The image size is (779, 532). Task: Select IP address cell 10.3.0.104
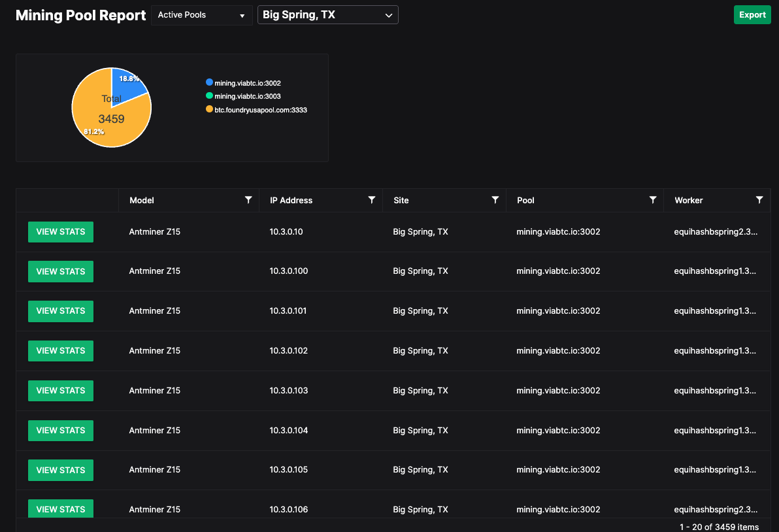pos(289,430)
